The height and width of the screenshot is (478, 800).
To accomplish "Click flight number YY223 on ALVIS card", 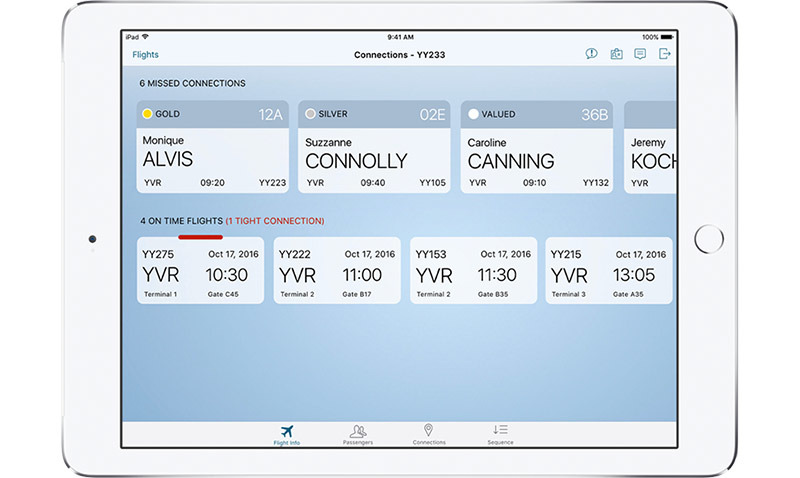I will [x=272, y=183].
